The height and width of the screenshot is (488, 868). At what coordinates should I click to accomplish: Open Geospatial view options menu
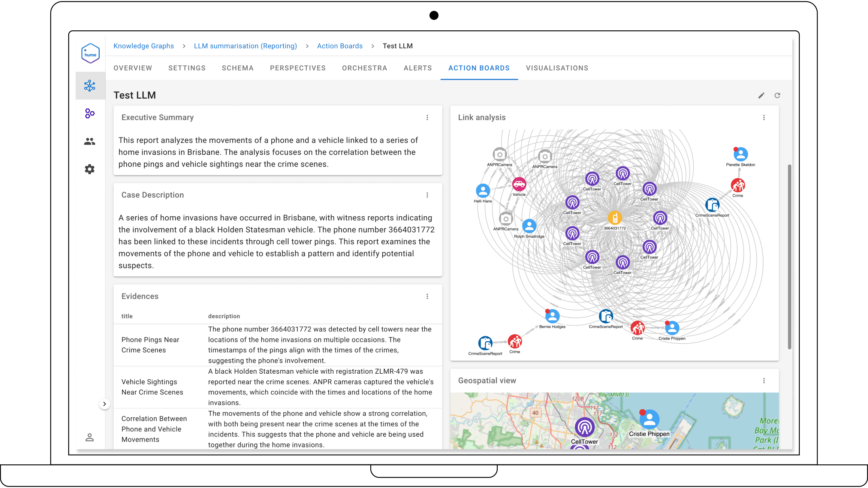[764, 381]
